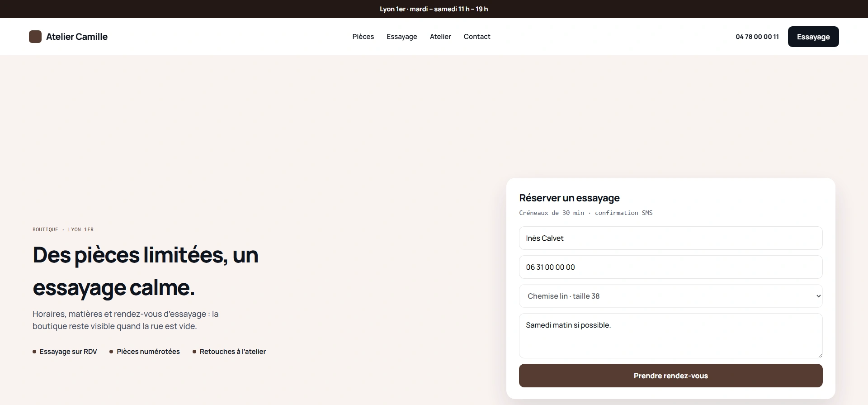
Task: Open the Atelier Camille home link
Action: coord(68,37)
